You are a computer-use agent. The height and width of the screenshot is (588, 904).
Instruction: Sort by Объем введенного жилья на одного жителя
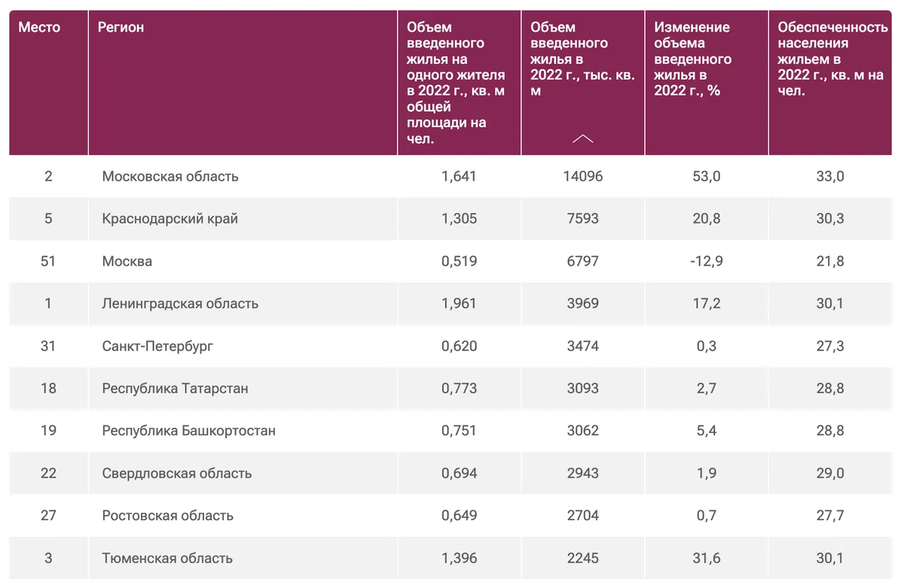(x=458, y=83)
